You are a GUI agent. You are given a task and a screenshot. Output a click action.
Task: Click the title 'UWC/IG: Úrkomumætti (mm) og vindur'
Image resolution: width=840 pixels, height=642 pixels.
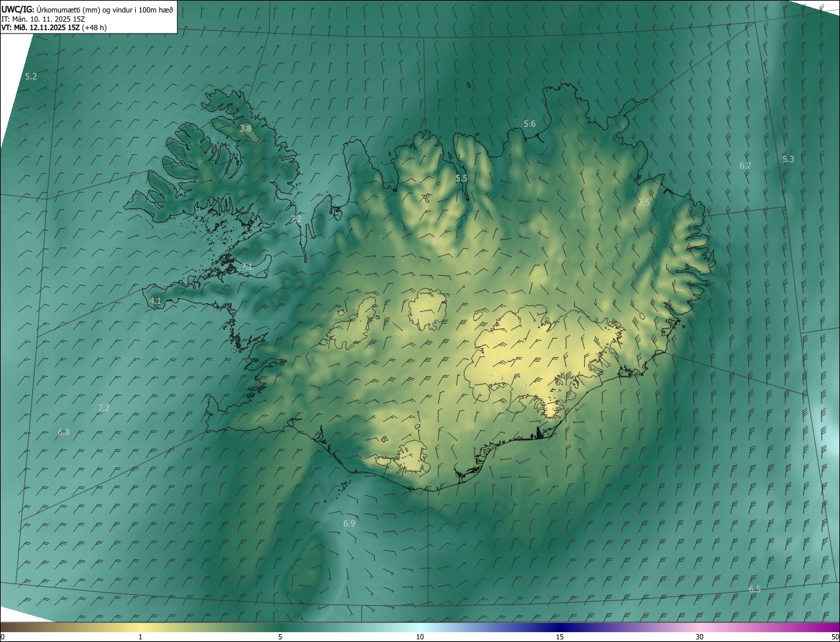pos(87,9)
